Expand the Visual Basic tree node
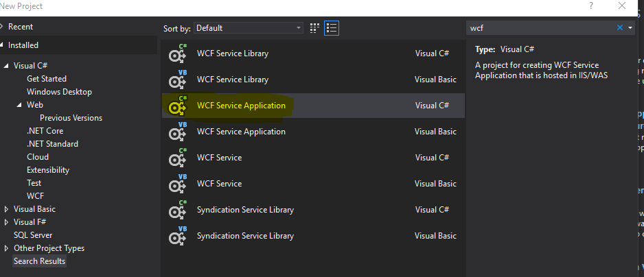The image size is (644, 277). point(7,209)
